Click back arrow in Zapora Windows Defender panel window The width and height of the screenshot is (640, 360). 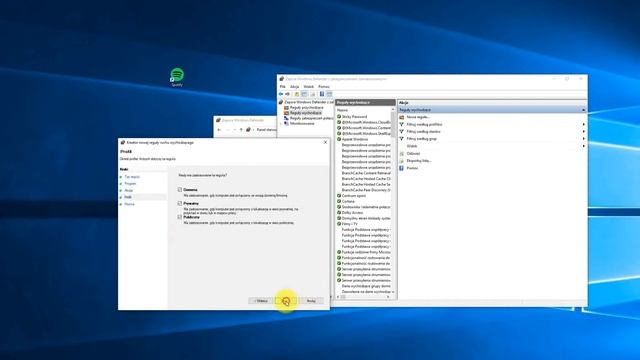(x=219, y=130)
